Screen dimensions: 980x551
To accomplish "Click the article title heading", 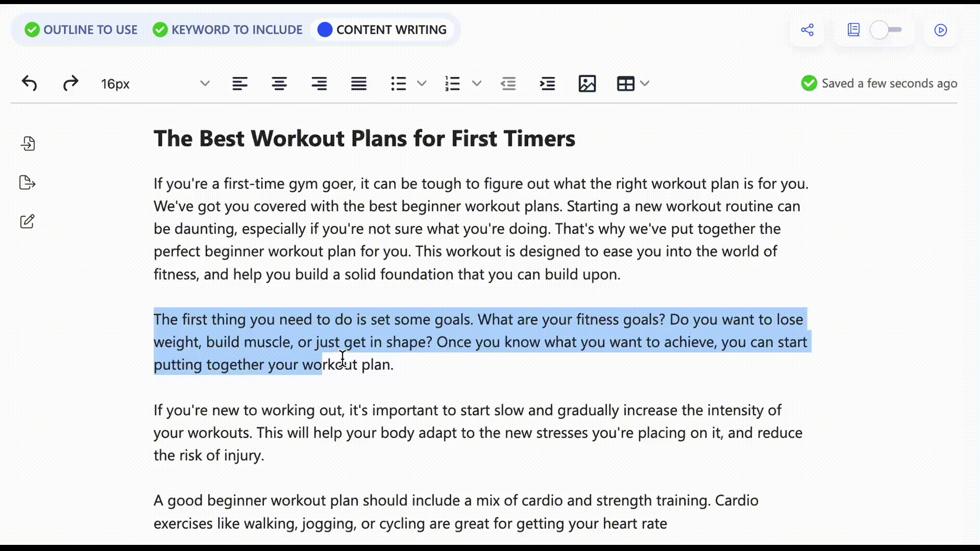I will [364, 138].
